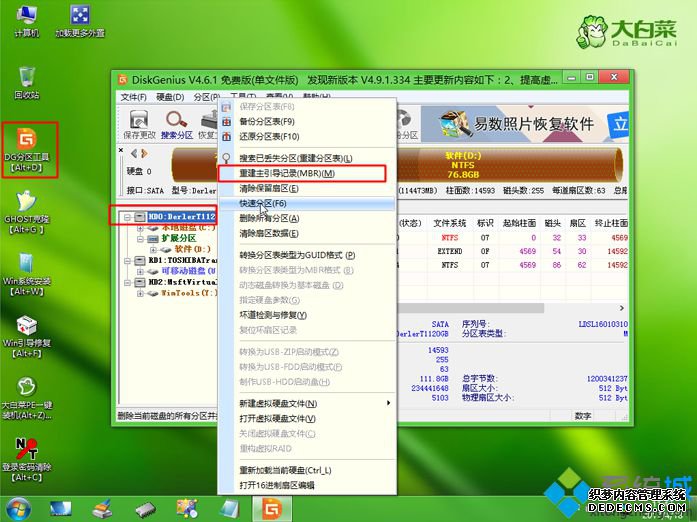The width and height of the screenshot is (697, 522).
Task: Launch Win引导修复 desktop shortcut
Action: tap(27, 337)
